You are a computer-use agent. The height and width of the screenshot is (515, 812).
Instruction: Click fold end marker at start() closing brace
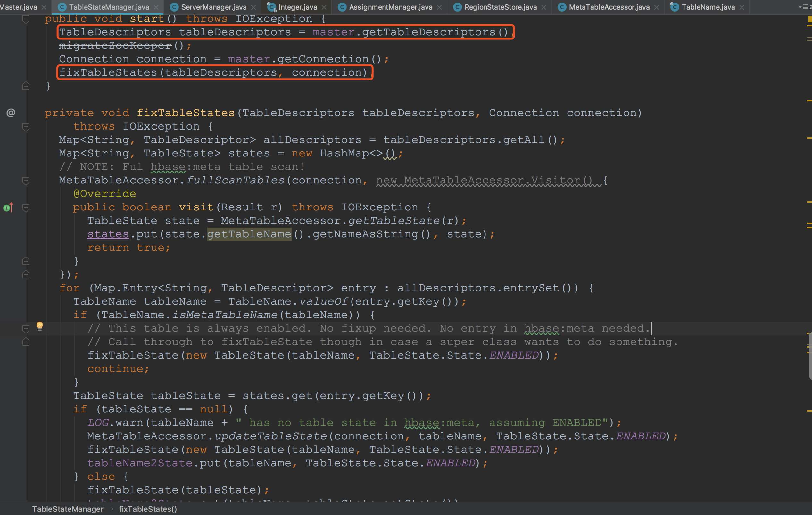tap(26, 86)
